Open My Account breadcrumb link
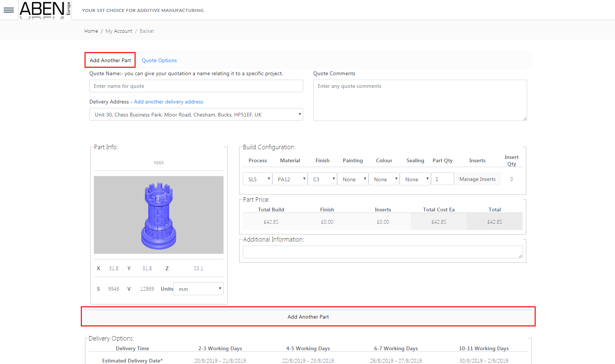Image resolution: width=615 pixels, height=364 pixels. coord(119,31)
